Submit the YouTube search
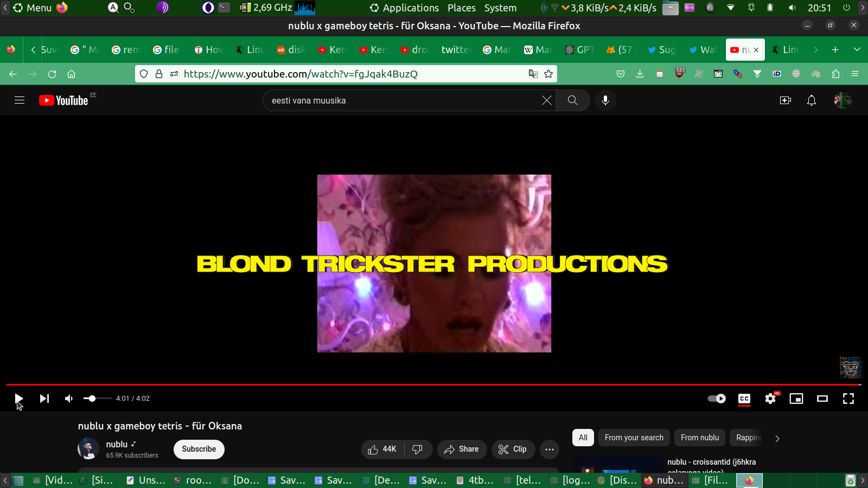Viewport: 868px width, 488px height. pos(573,100)
